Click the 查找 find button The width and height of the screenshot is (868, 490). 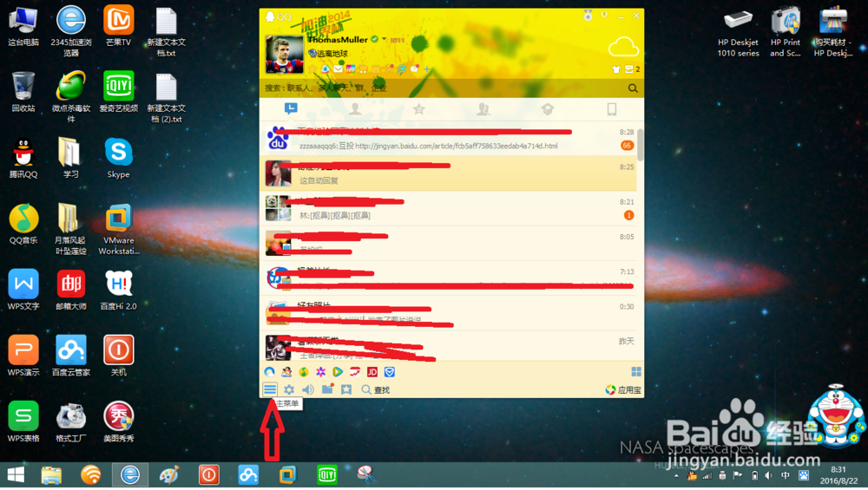point(375,390)
